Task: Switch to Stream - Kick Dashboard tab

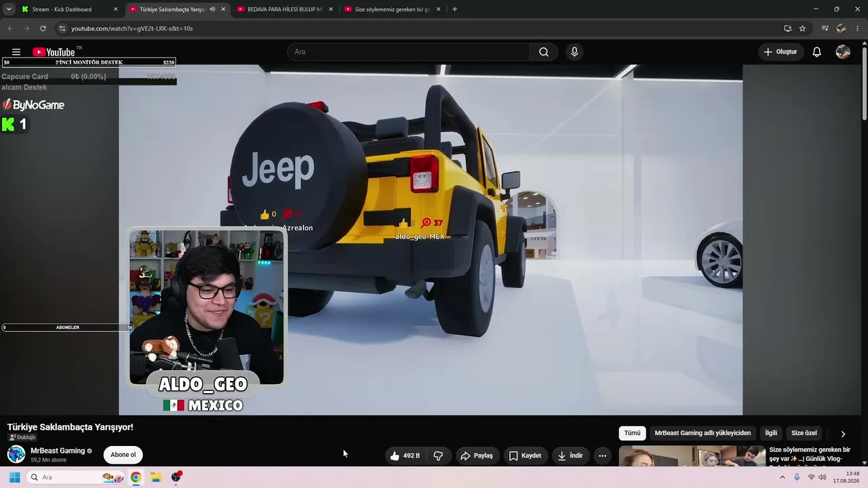Action: (x=61, y=9)
